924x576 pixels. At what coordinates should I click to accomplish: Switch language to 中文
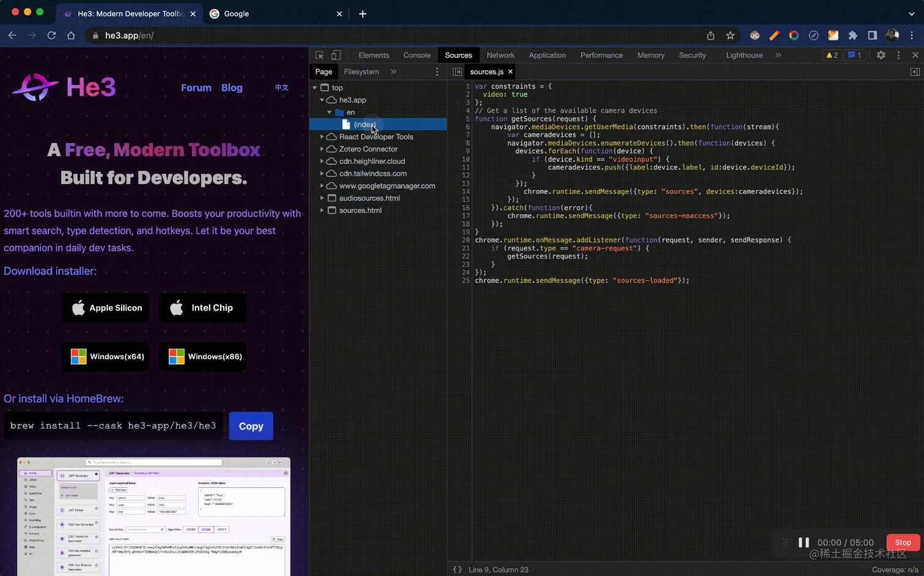(x=281, y=87)
